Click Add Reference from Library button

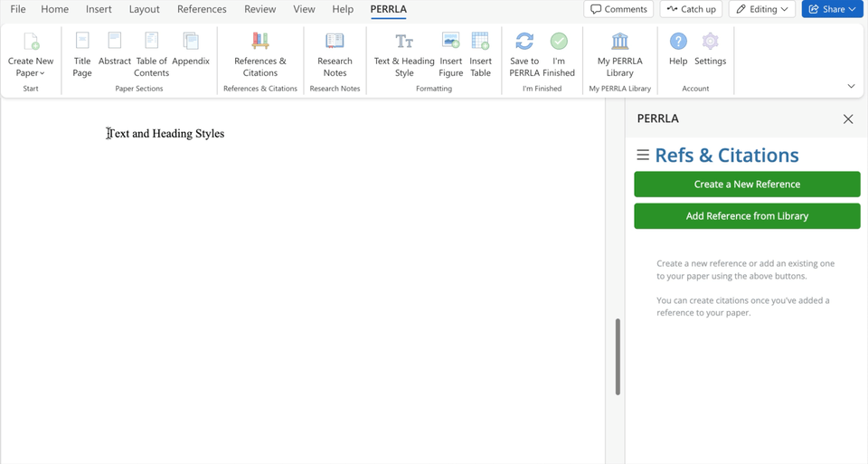click(x=748, y=216)
